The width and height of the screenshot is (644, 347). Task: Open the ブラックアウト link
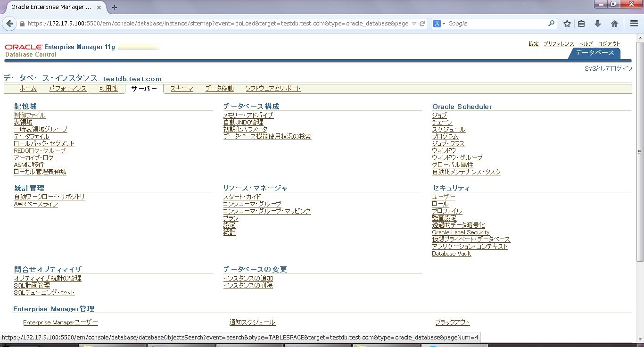(x=453, y=322)
